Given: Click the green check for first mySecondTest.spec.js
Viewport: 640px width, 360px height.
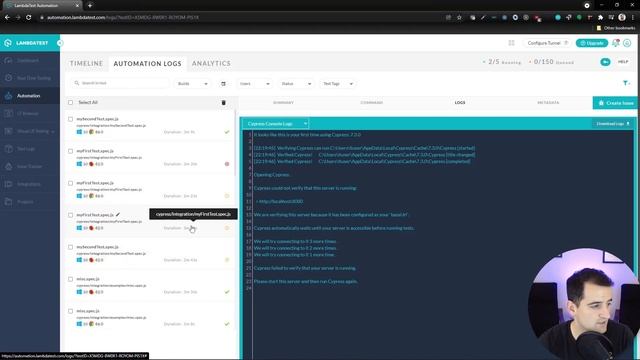Looking at the screenshot, I should pyautogui.click(x=227, y=132).
